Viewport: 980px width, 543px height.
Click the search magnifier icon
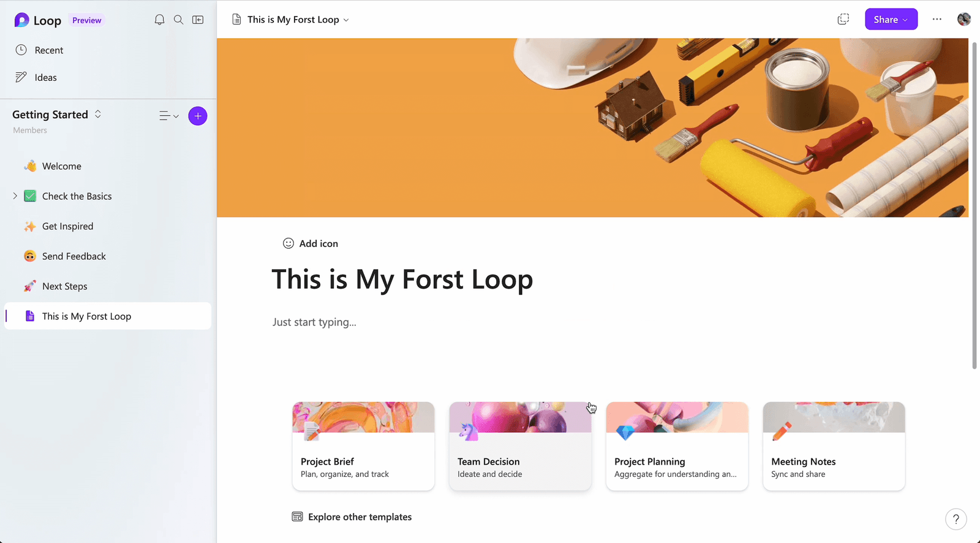click(x=178, y=19)
